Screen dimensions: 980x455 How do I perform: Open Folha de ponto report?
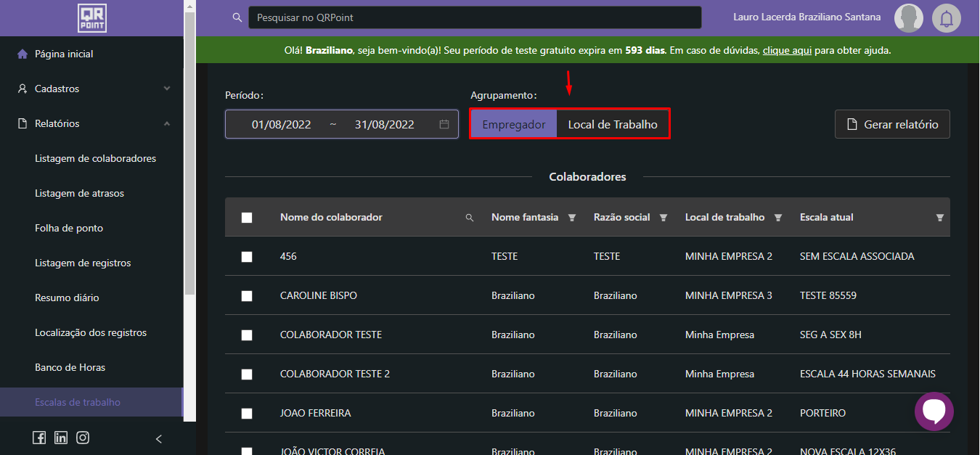[69, 228]
